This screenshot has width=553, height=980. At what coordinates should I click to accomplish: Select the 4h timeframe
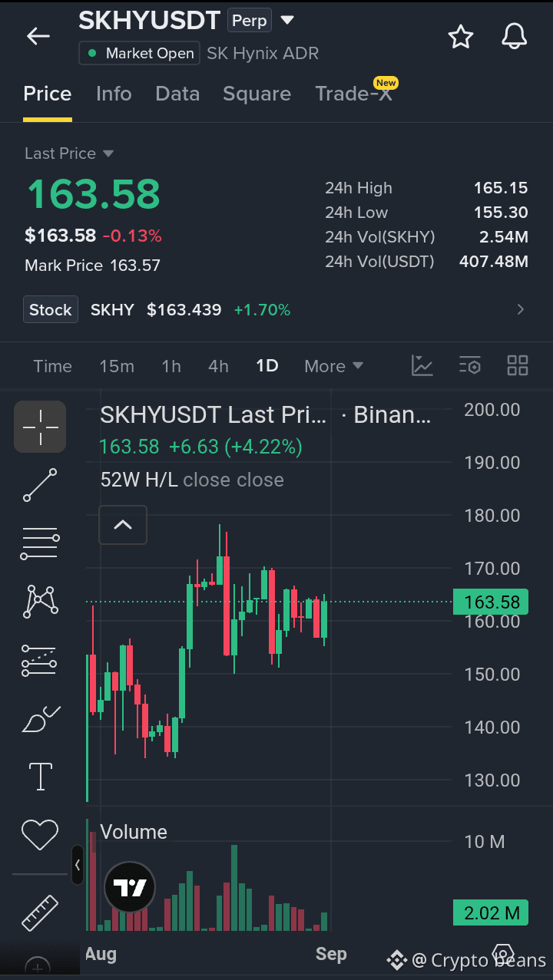(218, 366)
